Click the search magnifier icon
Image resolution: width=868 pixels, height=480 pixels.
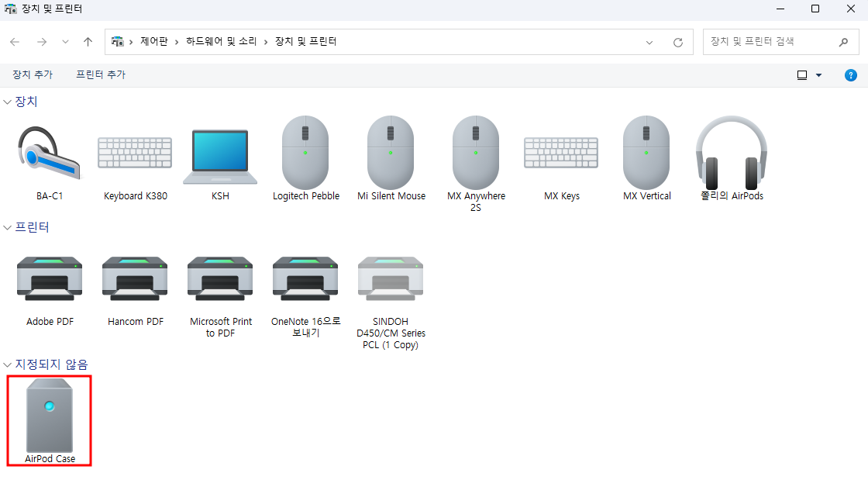click(x=843, y=42)
